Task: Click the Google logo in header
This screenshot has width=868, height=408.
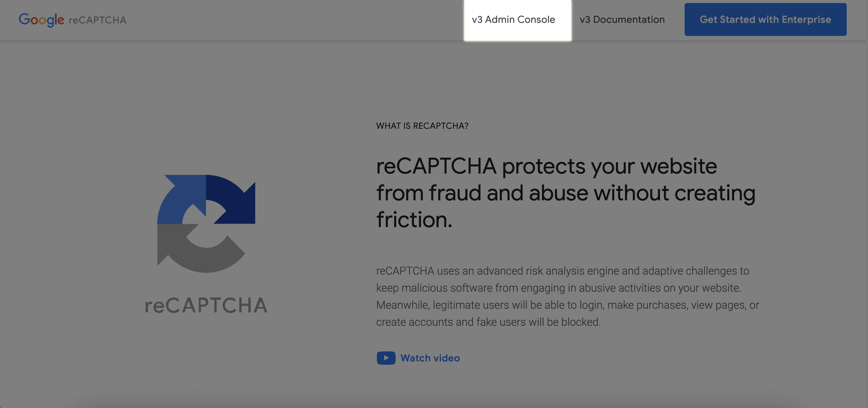Action: click(41, 20)
